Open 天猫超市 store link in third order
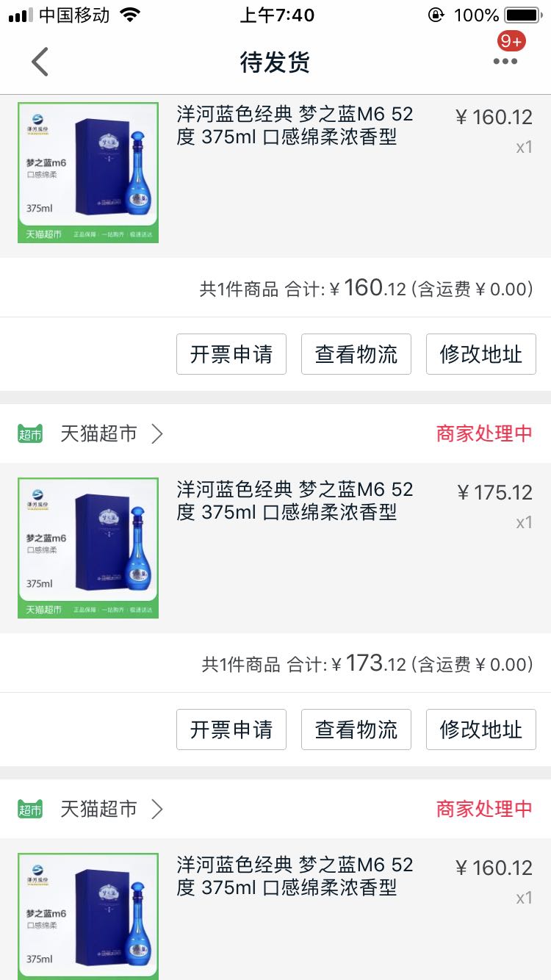The height and width of the screenshot is (980, 551). (98, 810)
